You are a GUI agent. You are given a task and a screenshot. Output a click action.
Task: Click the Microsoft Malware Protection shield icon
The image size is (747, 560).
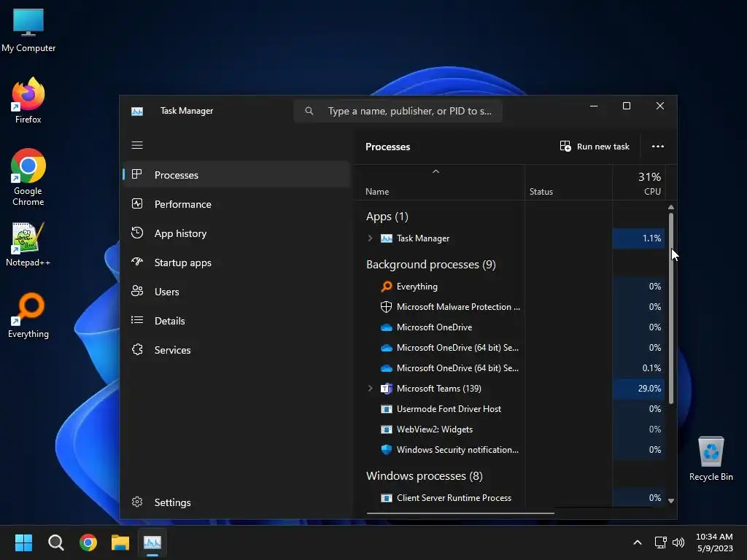[x=387, y=307]
